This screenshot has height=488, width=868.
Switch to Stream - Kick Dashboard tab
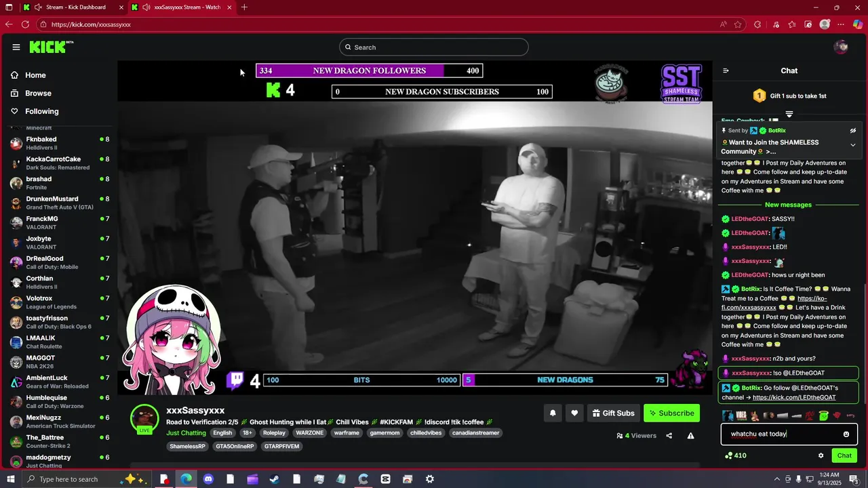(x=75, y=7)
